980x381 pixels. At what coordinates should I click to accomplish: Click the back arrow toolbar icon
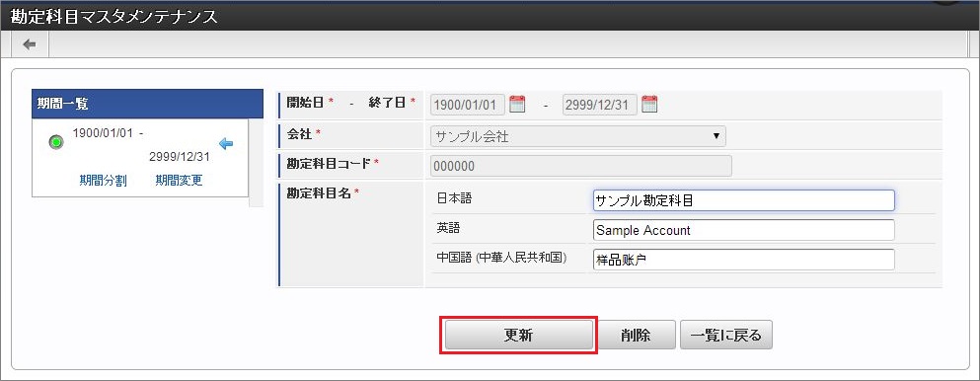click(30, 44)
